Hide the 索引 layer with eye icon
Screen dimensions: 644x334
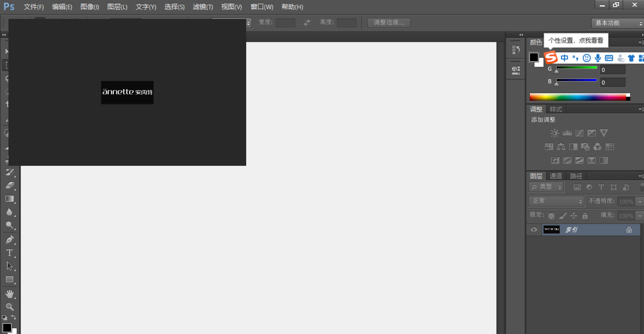coord(534,230)
